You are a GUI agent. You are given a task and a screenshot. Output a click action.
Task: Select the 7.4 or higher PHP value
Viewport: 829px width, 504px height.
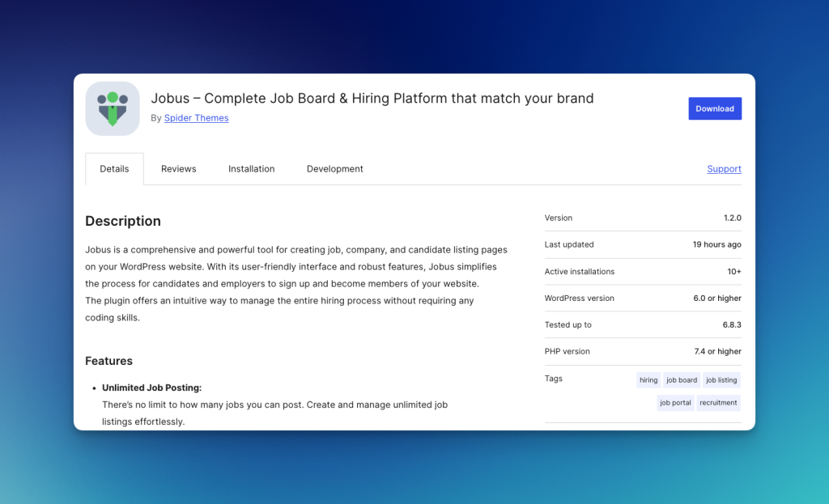click(x=717, y=351)
